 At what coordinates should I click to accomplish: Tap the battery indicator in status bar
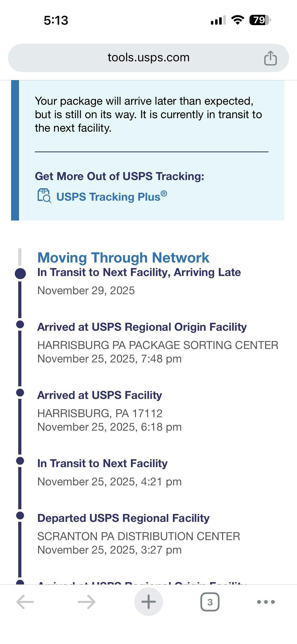(x=260, y=20)
